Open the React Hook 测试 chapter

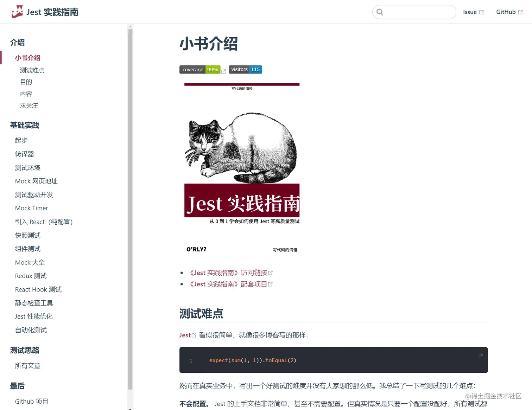pos(38,289)
